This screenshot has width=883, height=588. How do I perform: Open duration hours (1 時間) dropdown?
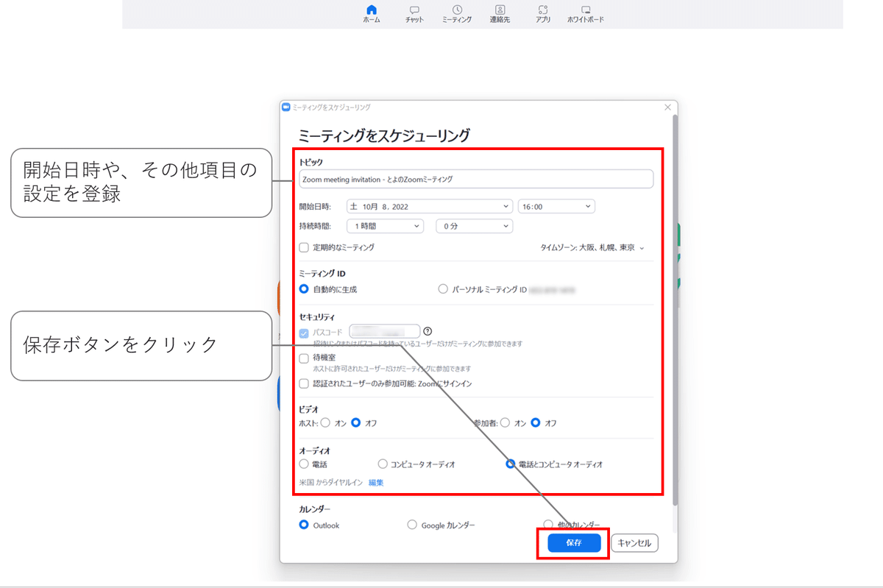pos(385,226)
